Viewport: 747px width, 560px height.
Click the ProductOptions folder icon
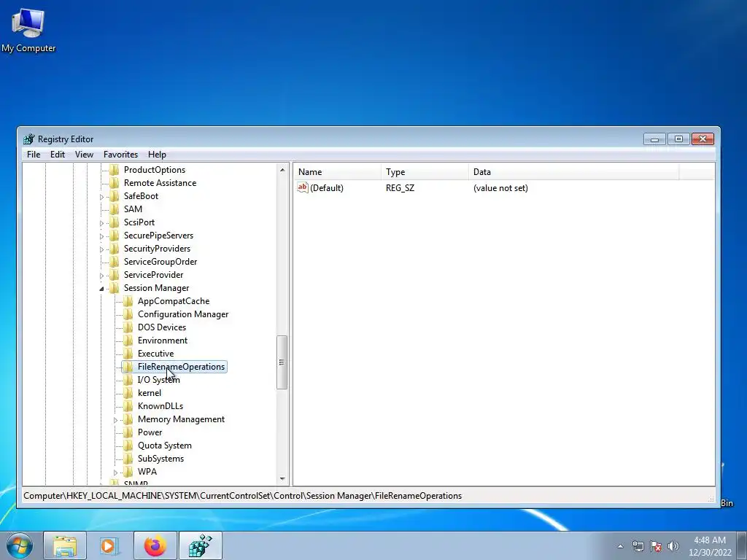point(115,170)
